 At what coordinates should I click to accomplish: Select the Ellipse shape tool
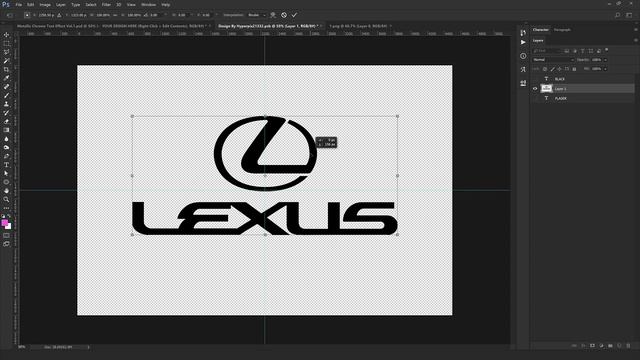(6, 182)
